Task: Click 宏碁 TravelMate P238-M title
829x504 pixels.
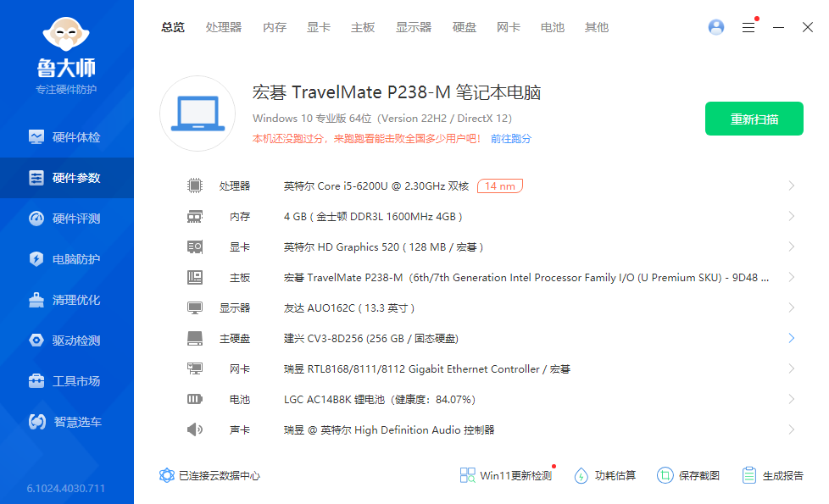Action: point(397,92)
